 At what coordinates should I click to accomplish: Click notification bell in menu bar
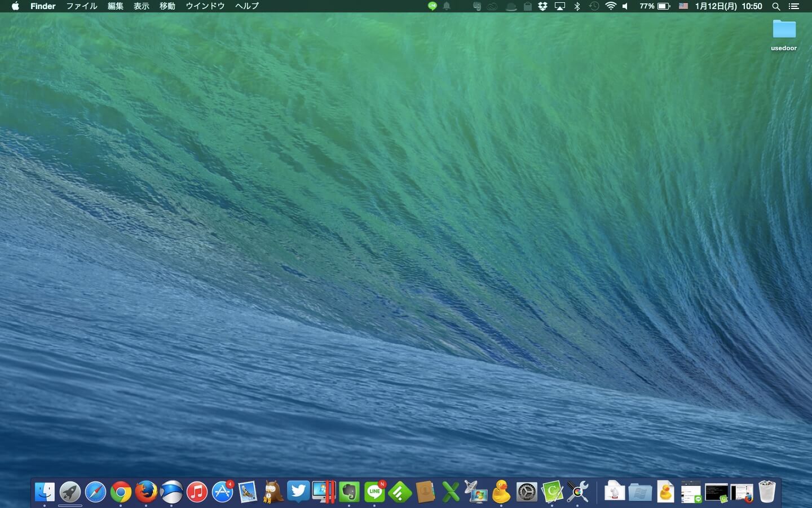point(447,6)
